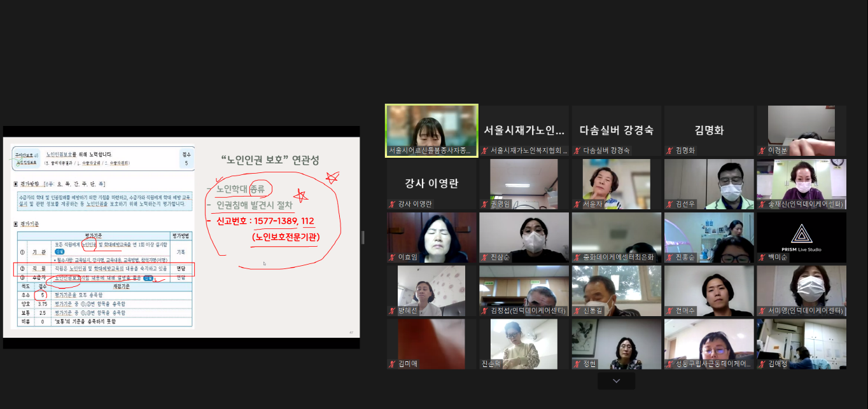Image resolution: width=868 pixels, height=409 pixels.
Task: Select the highlighted active speaker video tile
Action: (x=431, y=130)
